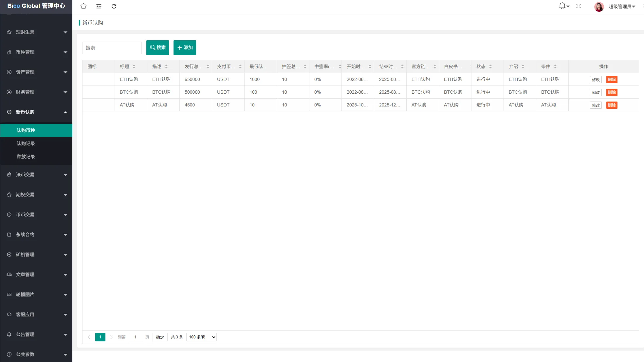Click the fullscreen toggle icon

click(579, 6)
